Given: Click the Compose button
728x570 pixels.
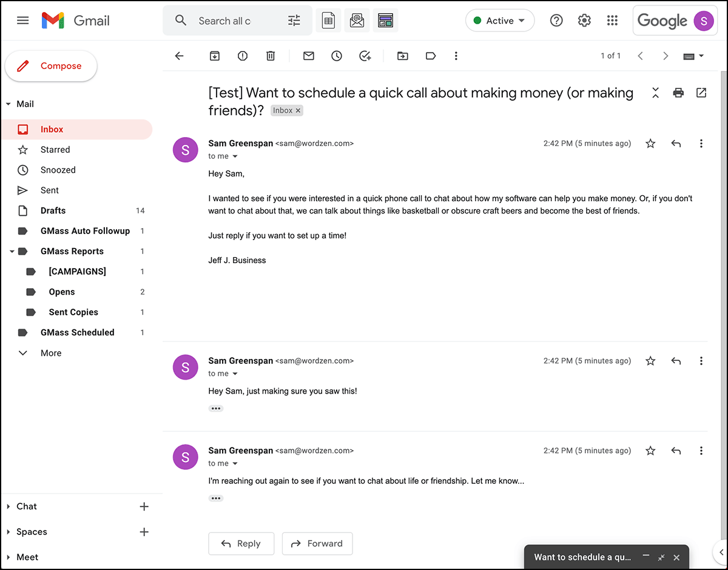Looking at the screenshot, I should (x=51, y=66).
